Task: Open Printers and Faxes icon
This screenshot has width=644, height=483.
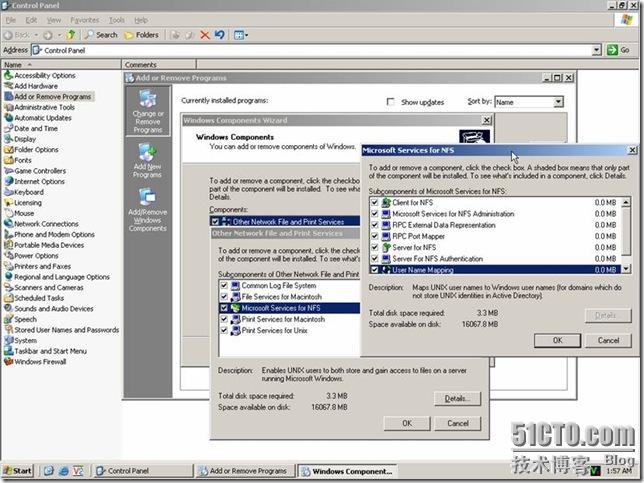Action: pos(9,266)
